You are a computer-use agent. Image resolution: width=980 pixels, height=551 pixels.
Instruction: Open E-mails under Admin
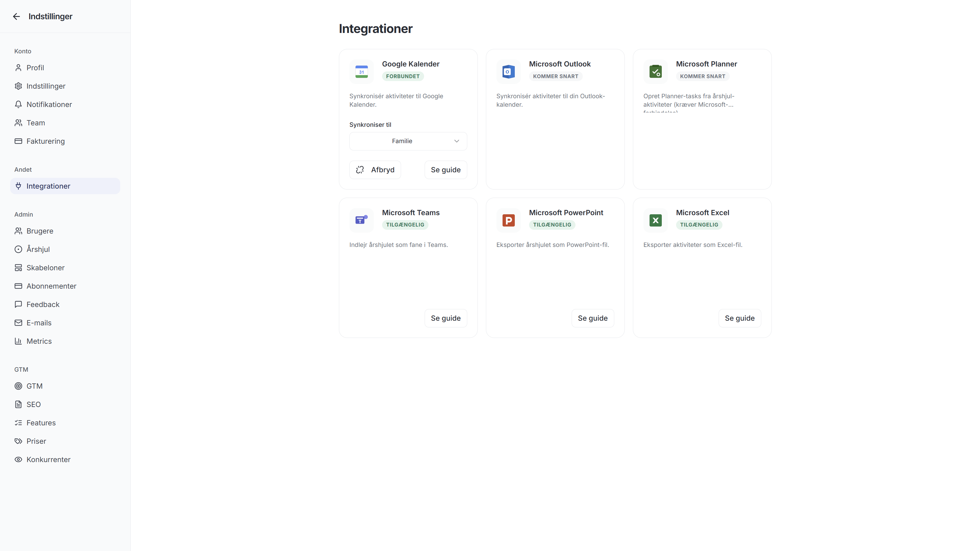coord(65,323)
